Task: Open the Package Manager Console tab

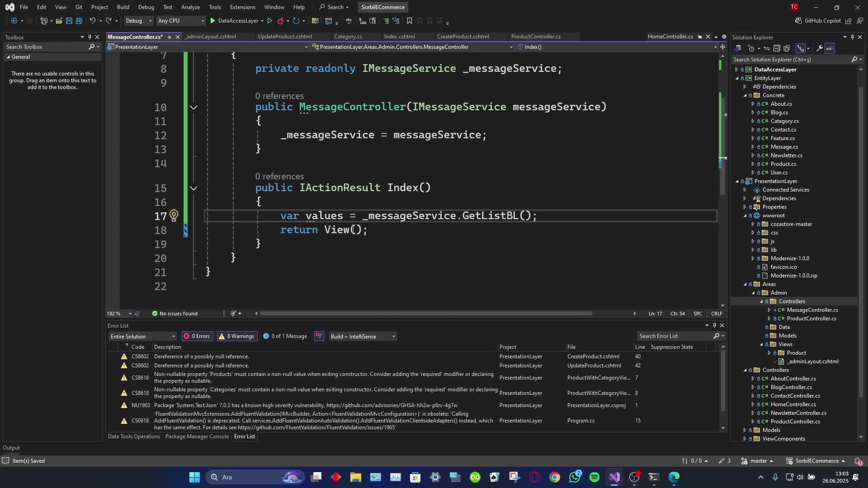Action: 197,436
